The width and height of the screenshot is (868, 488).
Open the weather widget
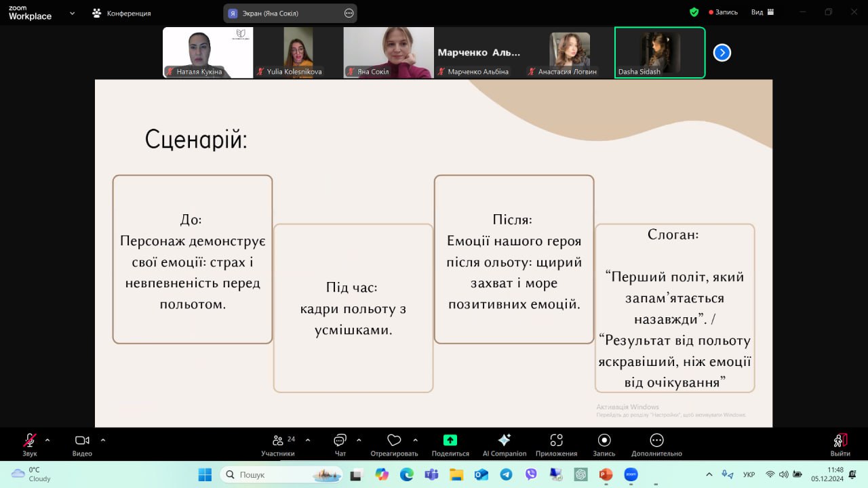pos(31,474)
